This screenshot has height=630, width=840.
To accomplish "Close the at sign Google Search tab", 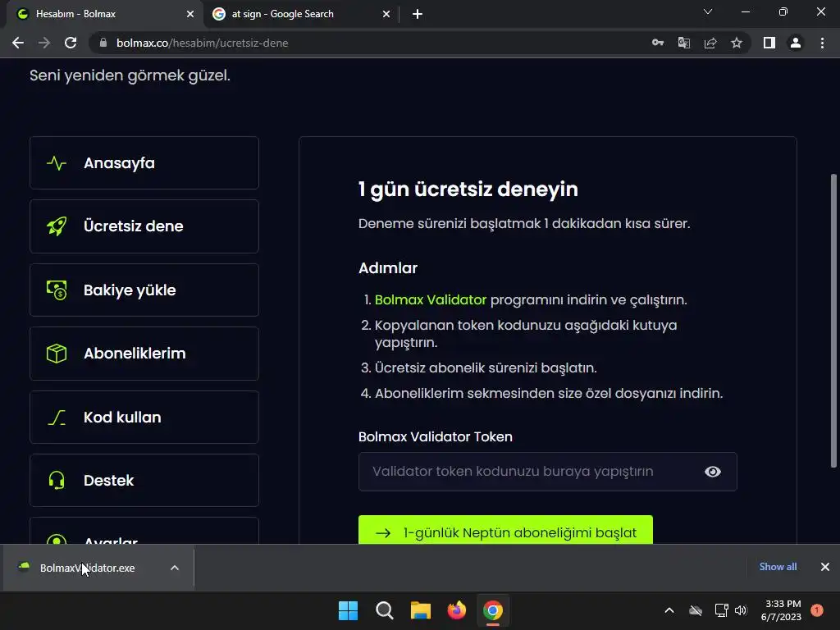I will click(386, 14).
